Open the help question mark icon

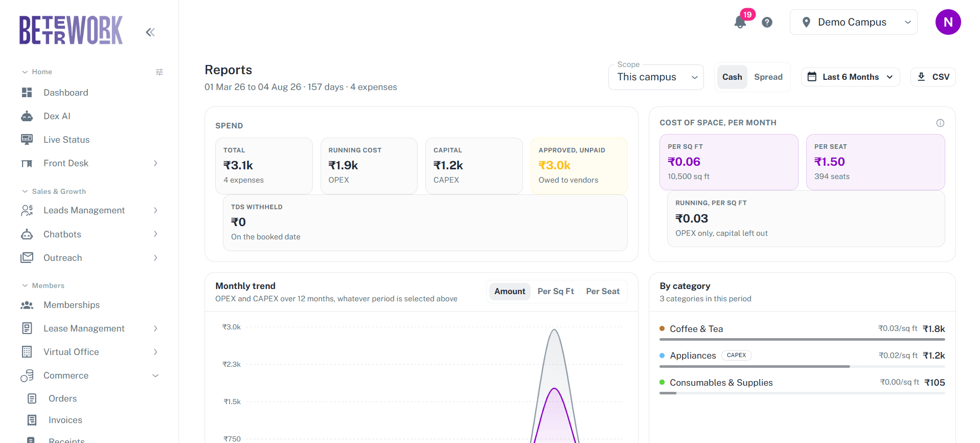tap(767, 22)
